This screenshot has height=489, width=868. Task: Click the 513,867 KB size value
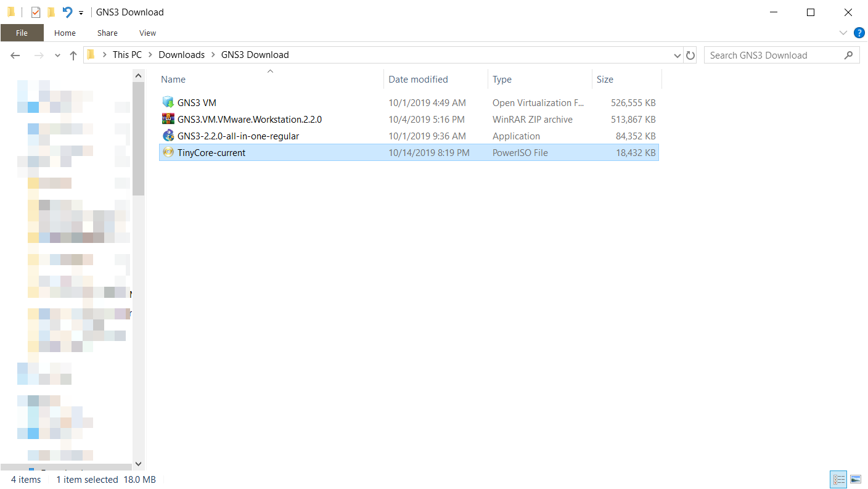click(633, 120)
